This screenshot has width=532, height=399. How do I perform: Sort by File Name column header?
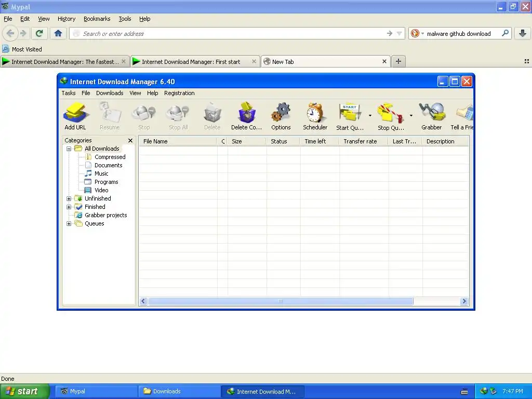(178, 141)
